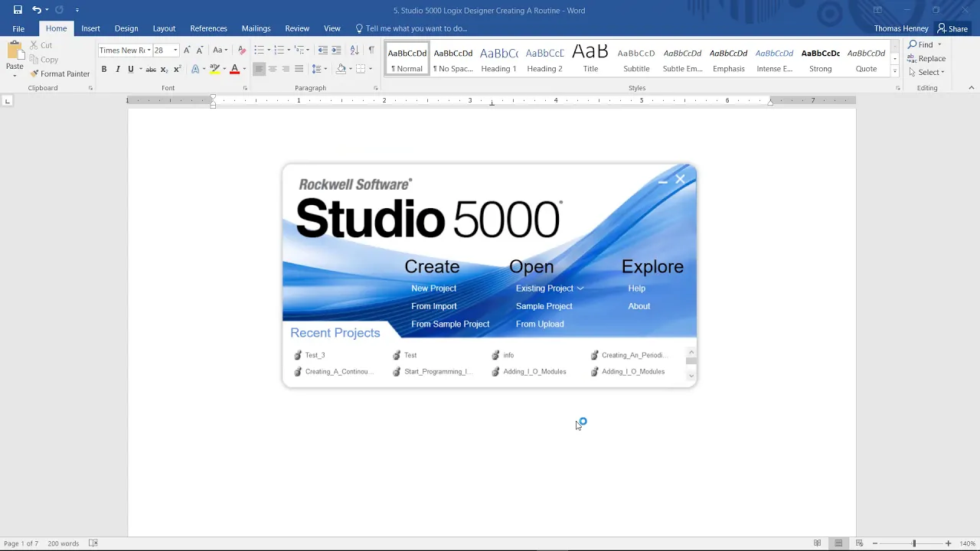Apply strikethrough formatting
Screen dimensions: 980x551
[151, 70]
